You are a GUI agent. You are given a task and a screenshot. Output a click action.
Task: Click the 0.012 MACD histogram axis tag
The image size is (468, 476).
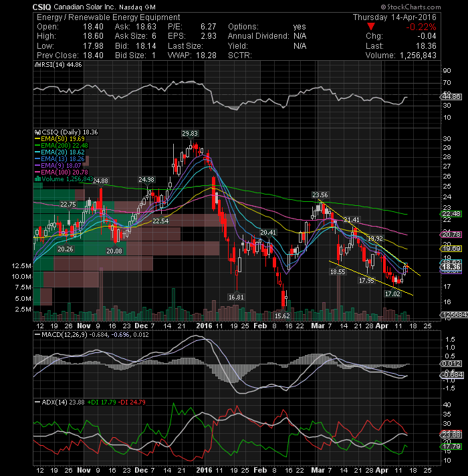coord(451,364)
